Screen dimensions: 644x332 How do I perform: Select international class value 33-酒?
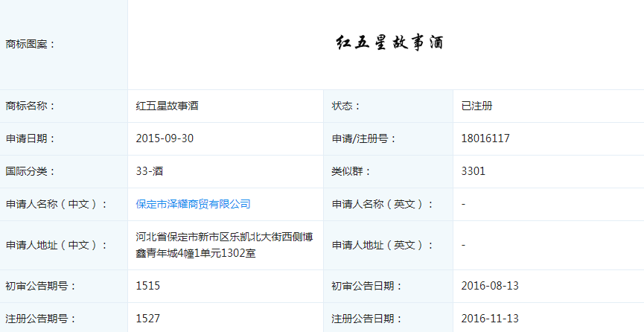tap(150, 171)
